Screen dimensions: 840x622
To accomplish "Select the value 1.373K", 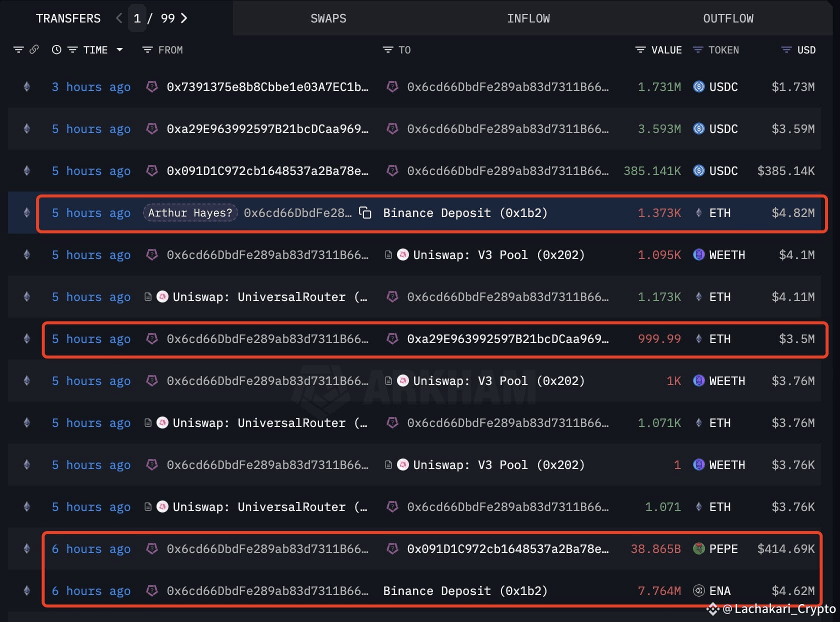I will coord(659,213).
